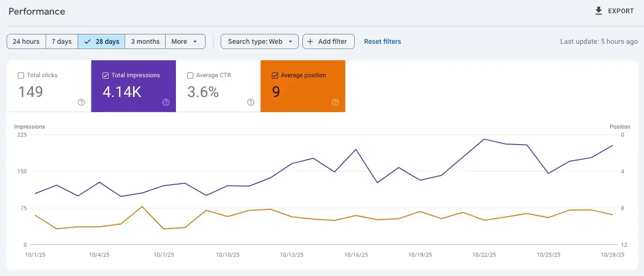Open help icon on Average position card
This screenshot has height=276, width=644.
335,102
